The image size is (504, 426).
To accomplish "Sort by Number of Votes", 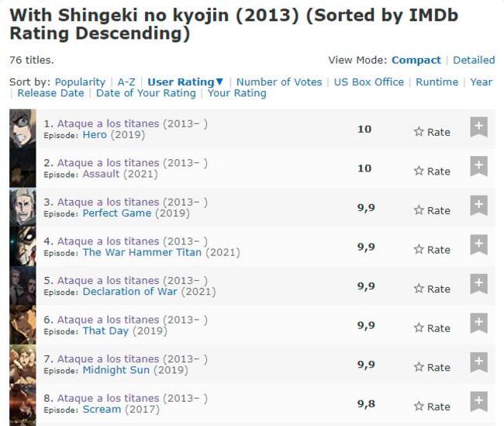I will click(x=279, y=82).
